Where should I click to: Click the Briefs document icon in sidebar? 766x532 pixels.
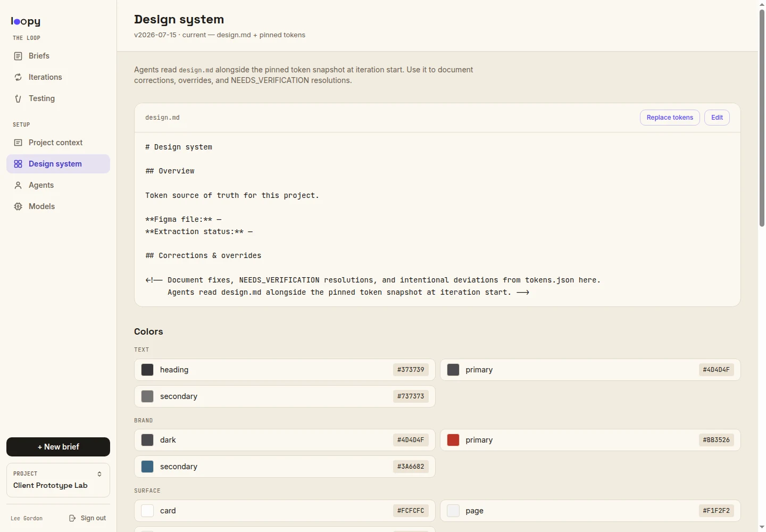click(x=18, y=56)
